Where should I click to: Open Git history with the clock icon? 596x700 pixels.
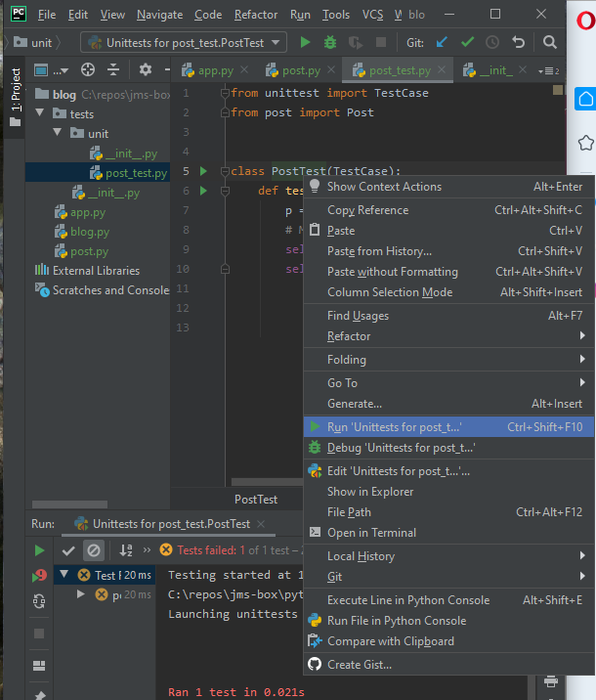point(492,42)
